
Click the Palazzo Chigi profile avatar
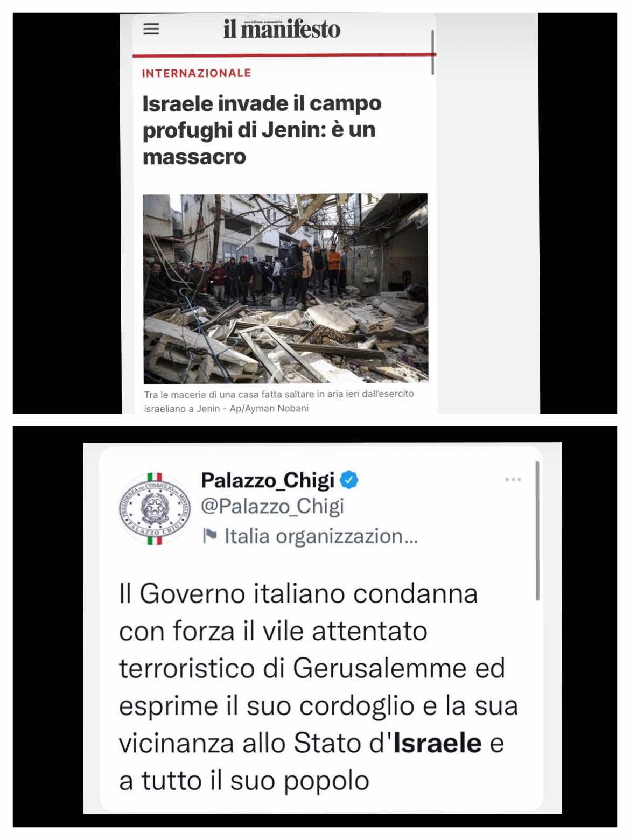click(x=155, y=509)
